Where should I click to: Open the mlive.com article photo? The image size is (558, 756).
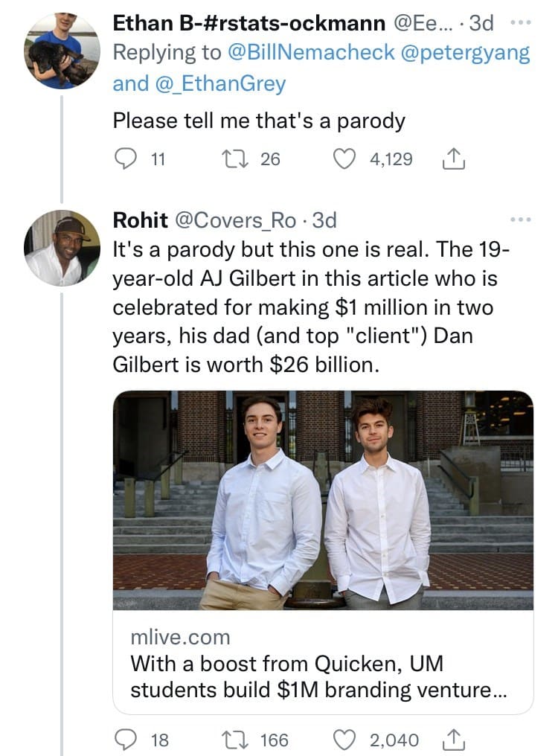point(323,500)
